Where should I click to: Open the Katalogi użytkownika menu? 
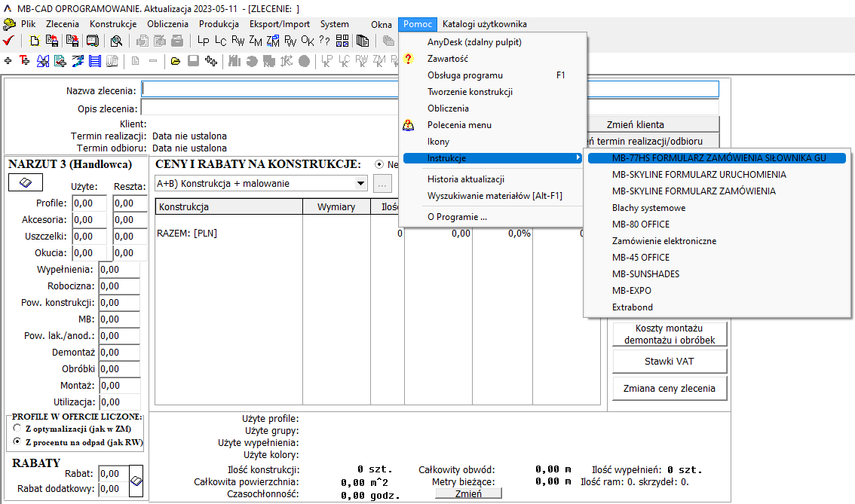point(484,24)
